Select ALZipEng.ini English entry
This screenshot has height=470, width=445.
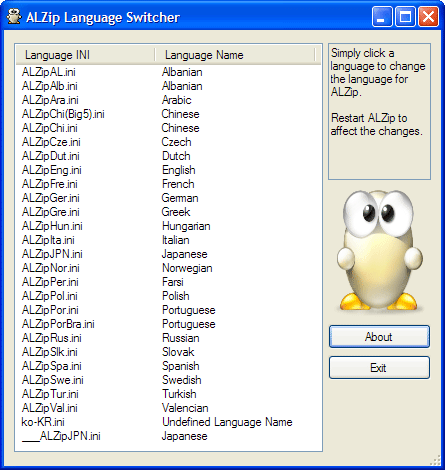pyautogui.click(x=169, y=170)
